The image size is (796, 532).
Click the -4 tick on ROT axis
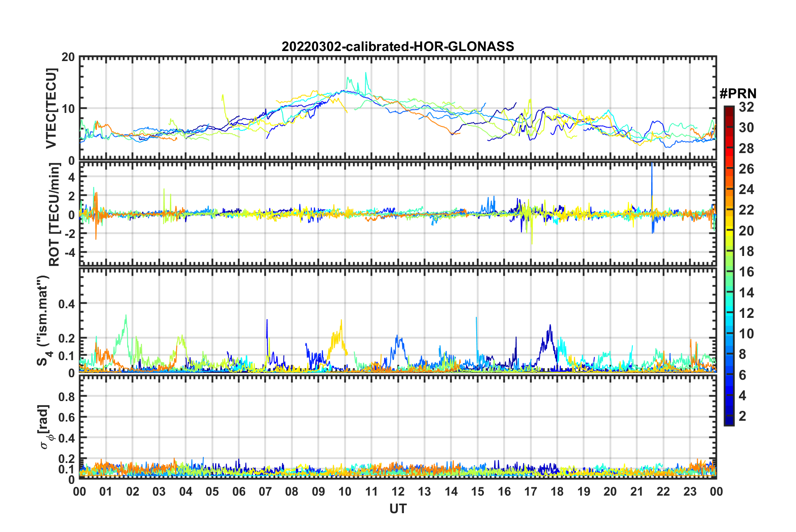[x=69, y=252]
